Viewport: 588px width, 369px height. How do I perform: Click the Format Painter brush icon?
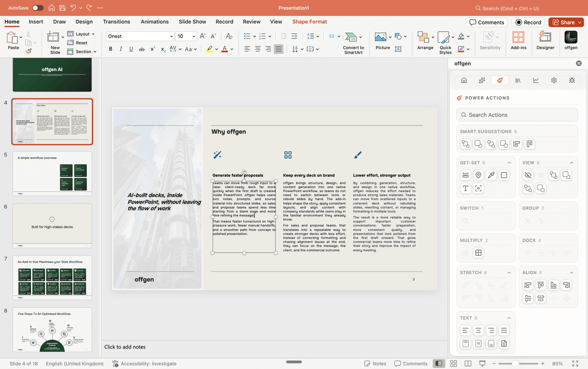[x=28, y=50]
